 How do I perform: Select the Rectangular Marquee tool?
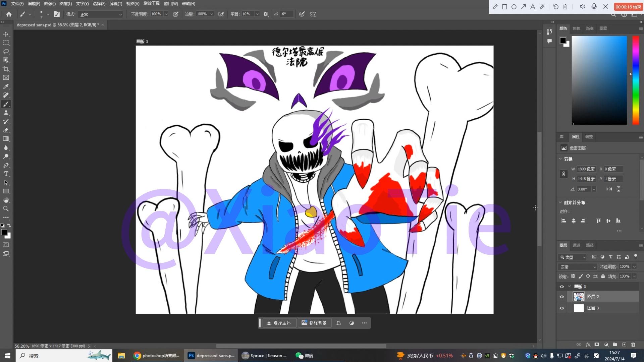coord(6,43)
